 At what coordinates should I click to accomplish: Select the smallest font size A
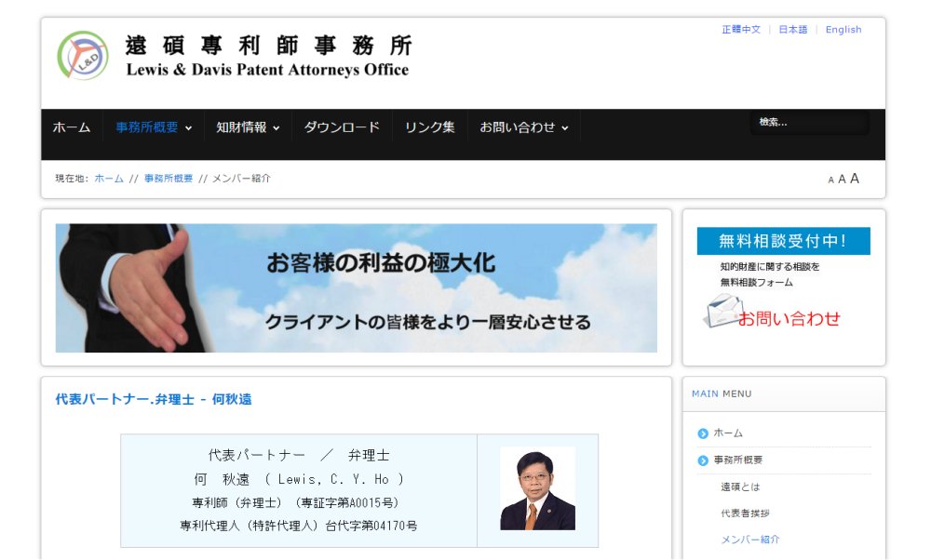830,180
